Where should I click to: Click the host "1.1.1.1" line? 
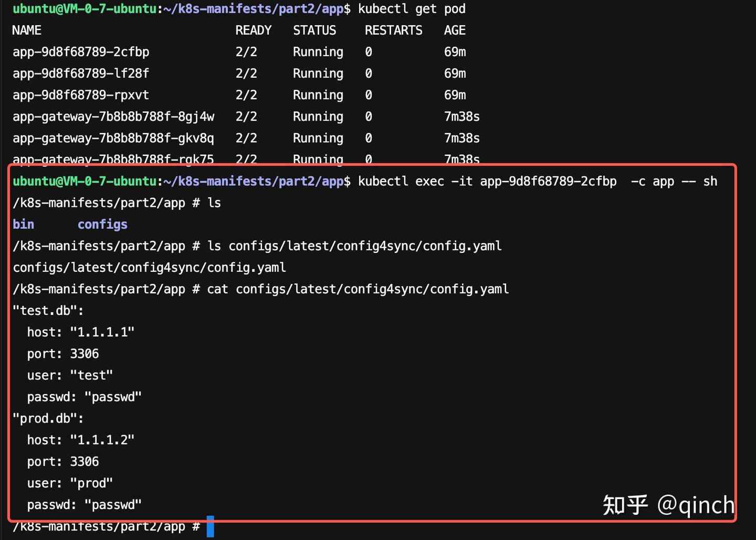81,332
